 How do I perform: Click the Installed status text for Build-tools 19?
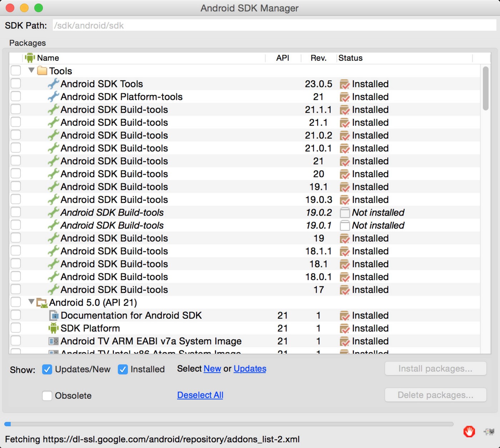pos(370,238)
